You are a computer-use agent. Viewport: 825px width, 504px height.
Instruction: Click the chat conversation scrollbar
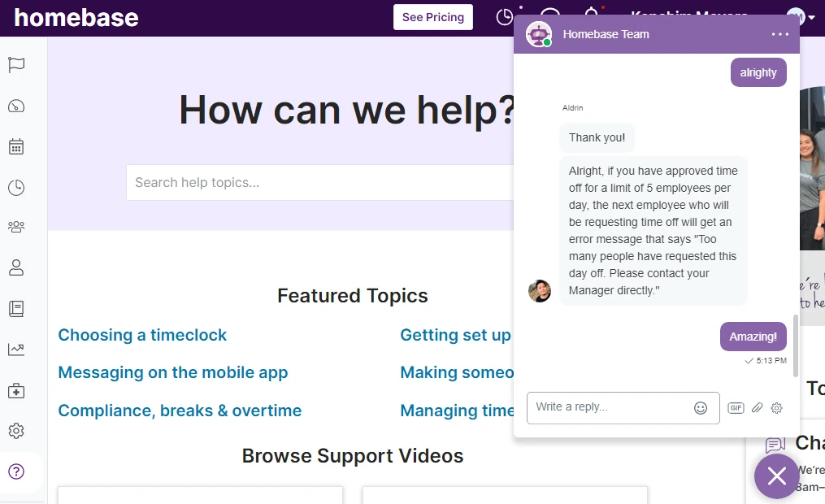[x=796, y=345]
